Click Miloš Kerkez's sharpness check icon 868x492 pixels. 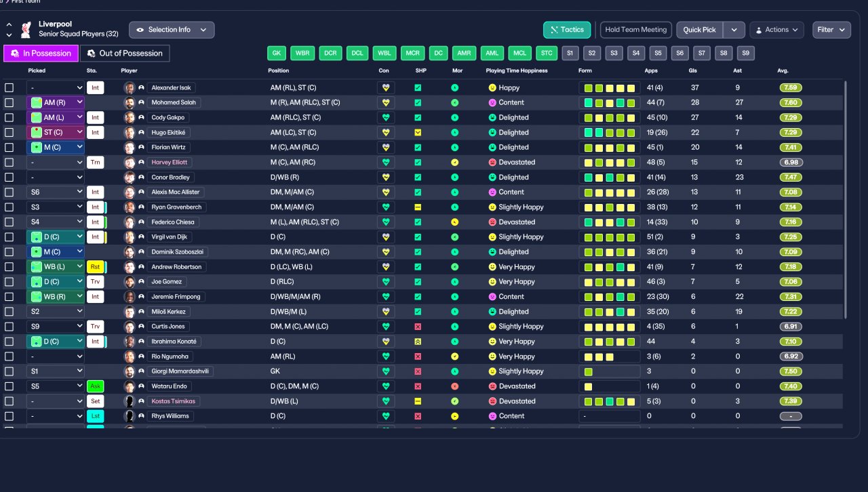(418, 311)
